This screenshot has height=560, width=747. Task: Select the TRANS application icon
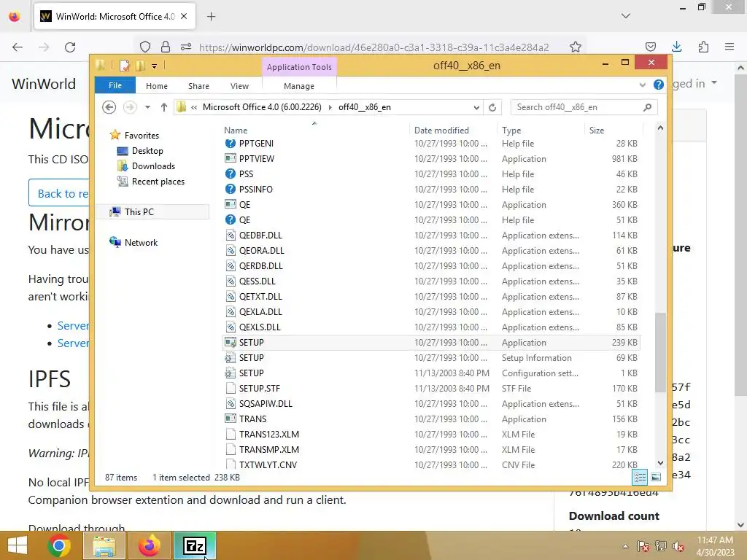(230, 419)
